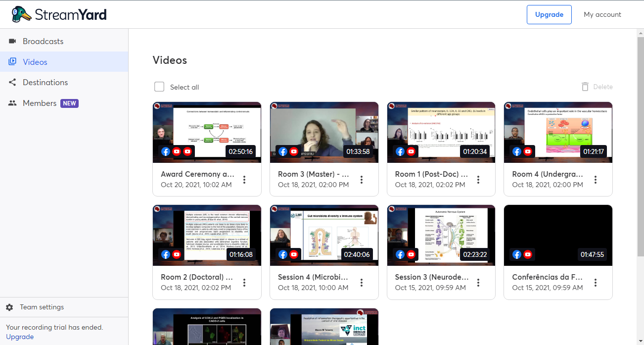Open the Room 1 (Post-Doc) video thumbnail
644x345 pixels.
tap(441, 132)
